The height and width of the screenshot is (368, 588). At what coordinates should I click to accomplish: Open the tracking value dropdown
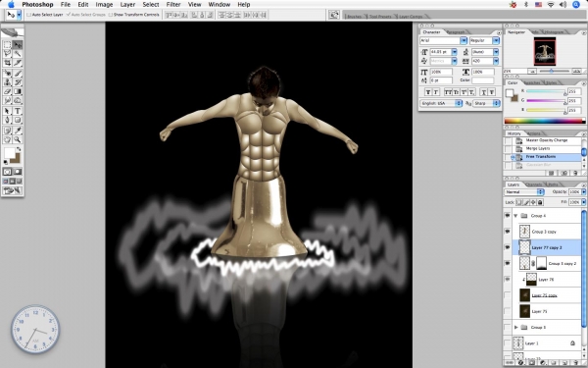tap(496, 61)
